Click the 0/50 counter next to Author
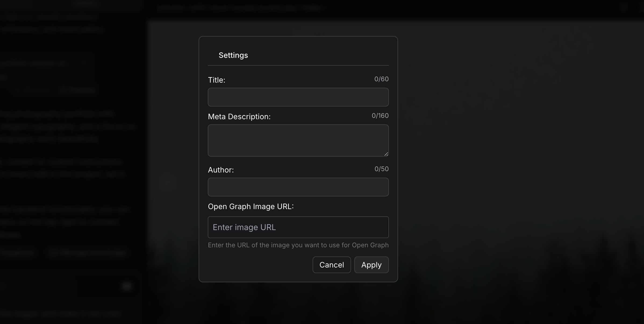This screenshot has height=324, width=644. tap(381, 169)
